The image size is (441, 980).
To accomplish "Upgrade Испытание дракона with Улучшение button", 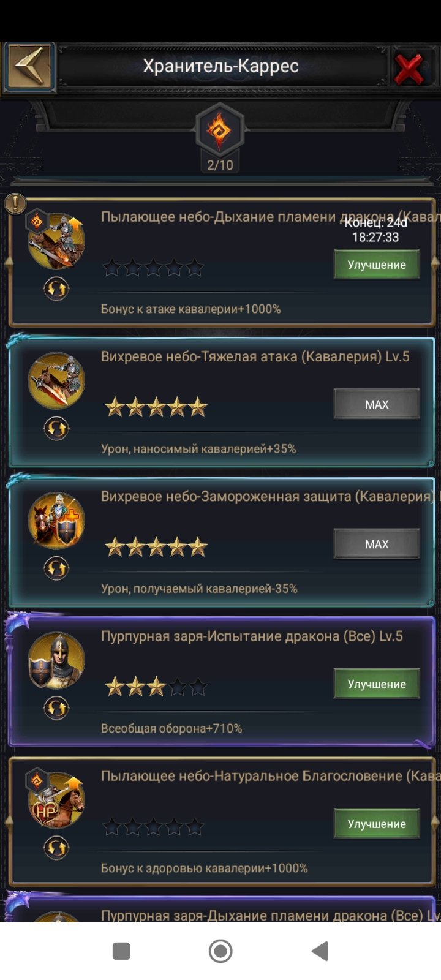I will coord(377,684).
